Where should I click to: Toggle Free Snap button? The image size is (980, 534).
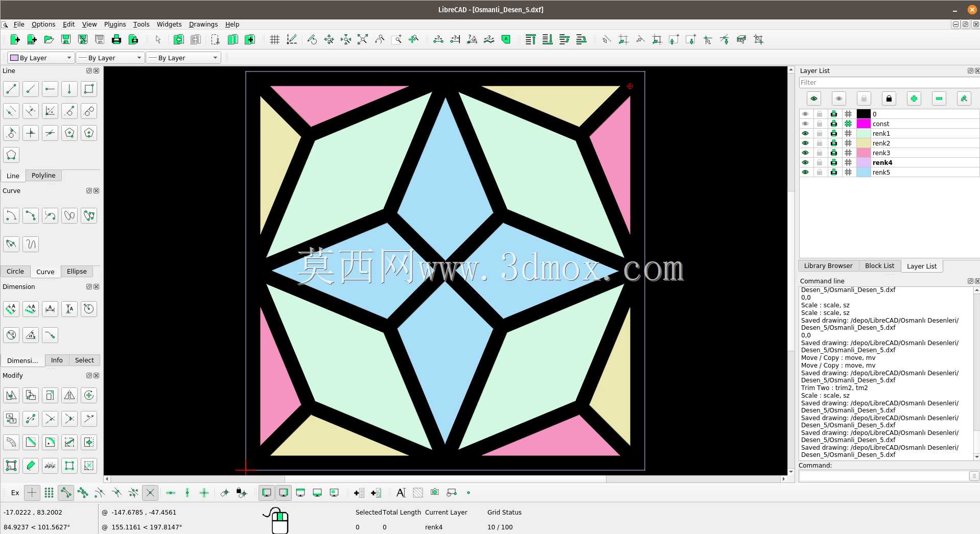32,493
